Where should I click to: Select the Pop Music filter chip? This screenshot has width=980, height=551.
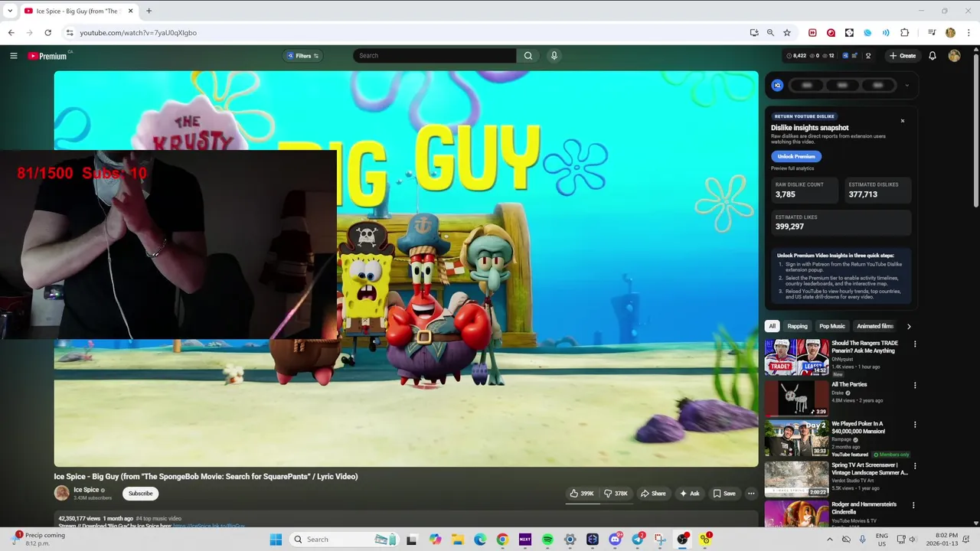pyautogui.click(x=832, y=326)
